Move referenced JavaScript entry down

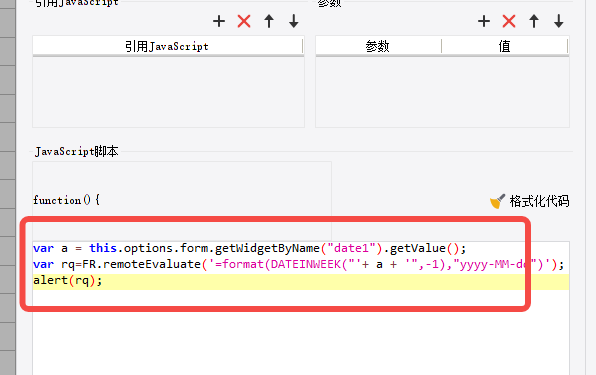[x=293, y=21]
